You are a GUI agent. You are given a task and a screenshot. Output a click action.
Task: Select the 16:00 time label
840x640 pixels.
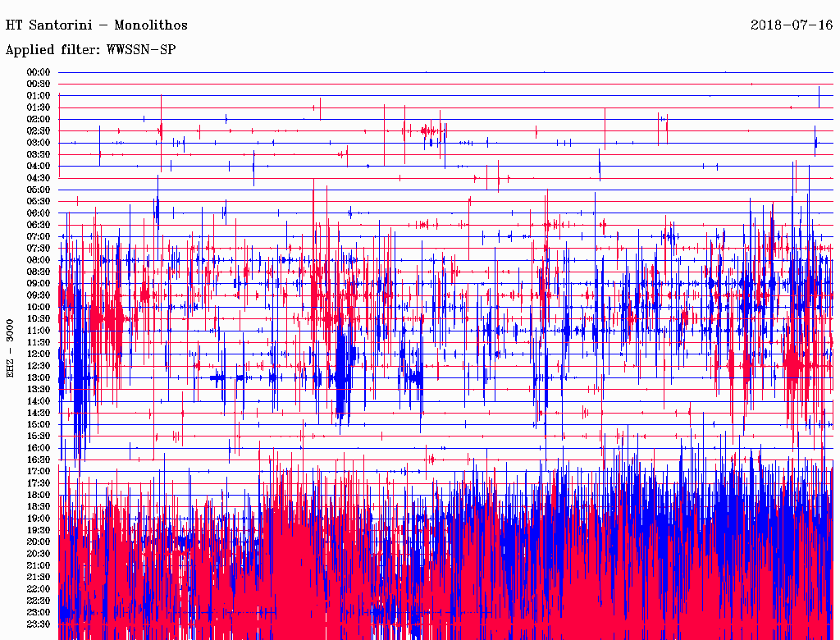pyautogui.click(x=38, y=448)
